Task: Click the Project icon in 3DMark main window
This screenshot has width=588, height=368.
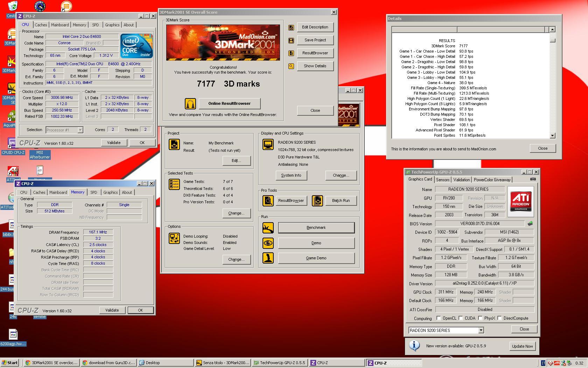Action: 174,144
